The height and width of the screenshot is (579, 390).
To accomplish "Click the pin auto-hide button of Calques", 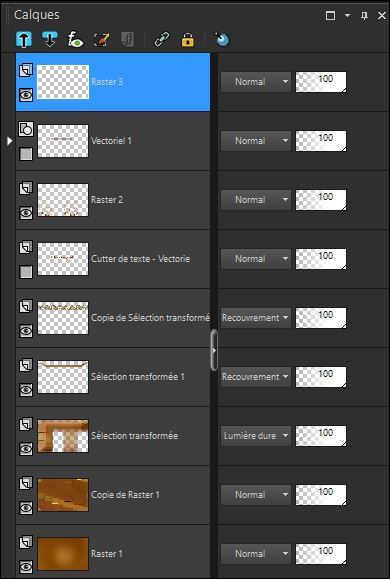I will 365,16.
